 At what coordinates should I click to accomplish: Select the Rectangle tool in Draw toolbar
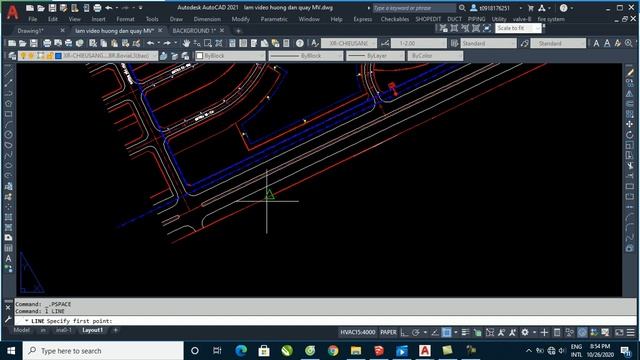point(8,114)
